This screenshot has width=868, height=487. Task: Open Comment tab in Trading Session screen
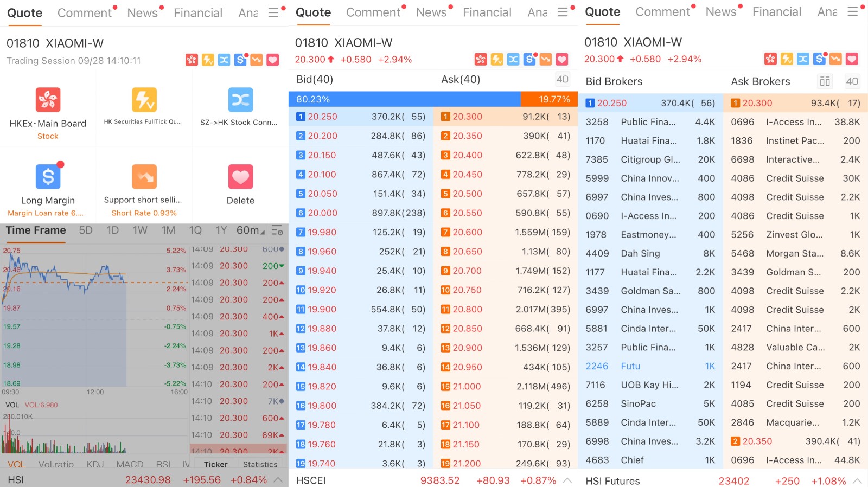click(x=85, y=13)
